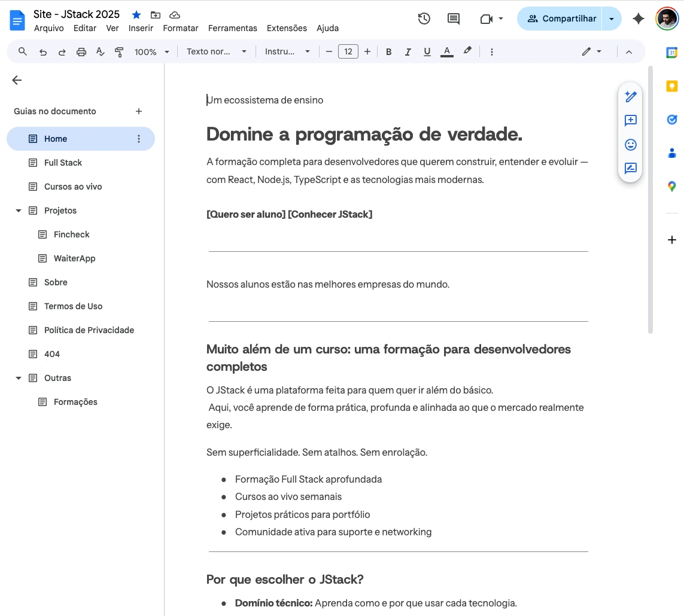The width and height of the screenshot is (684, 616).
Task: Open the Google account avatar
Action: (667, 19)
